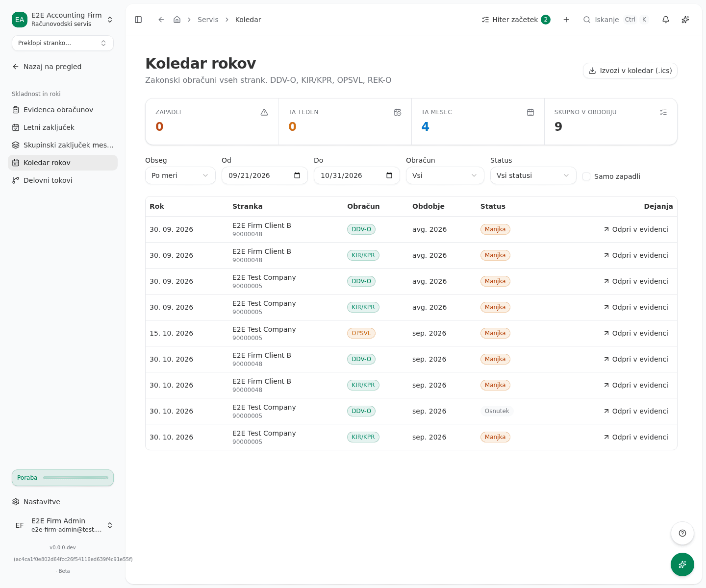The image size is (706, 588).
Task: Expand the E2E Firm Admin user menu
Action: click(x=63, y=525)
